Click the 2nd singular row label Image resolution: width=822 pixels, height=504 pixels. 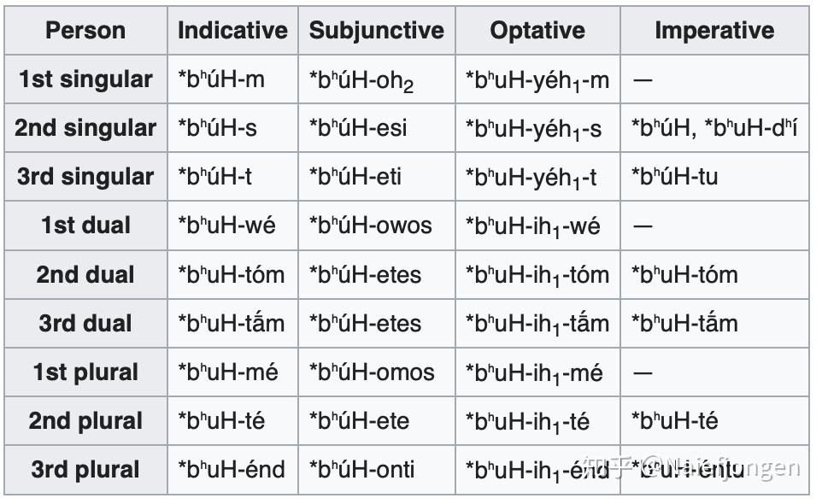[85, 128]
